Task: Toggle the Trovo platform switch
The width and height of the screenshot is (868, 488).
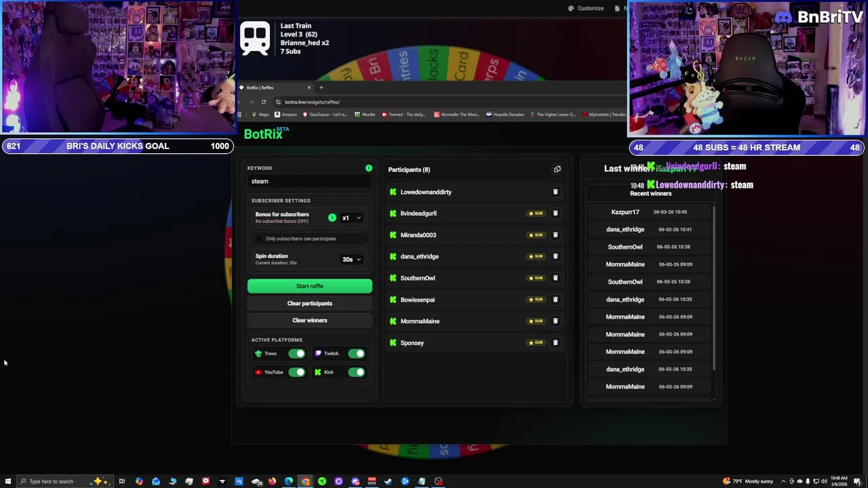Action: (x=296, y=354)
